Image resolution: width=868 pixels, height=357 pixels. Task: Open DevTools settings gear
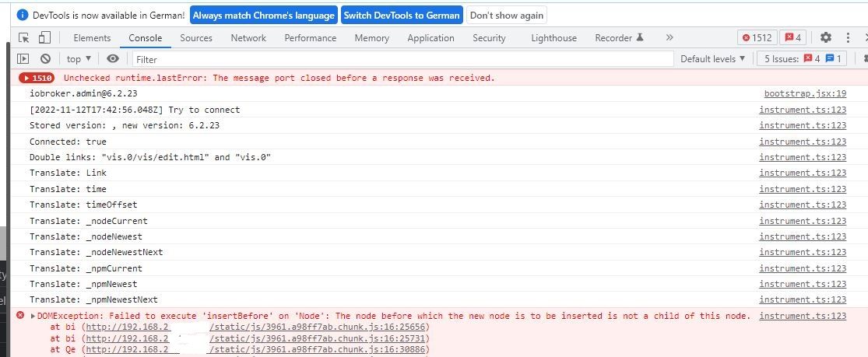826,37
